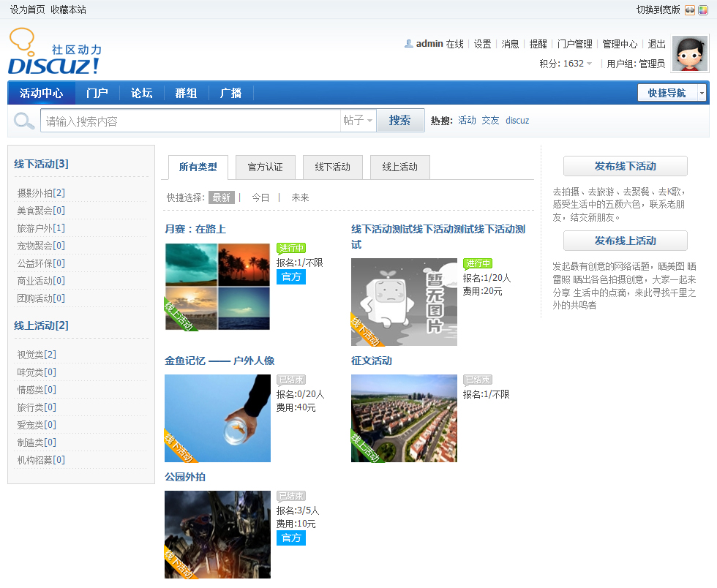Select the 今日 quick filter
Image resolution: width=717 pixels, height=588 pixels.
(260, 197)
